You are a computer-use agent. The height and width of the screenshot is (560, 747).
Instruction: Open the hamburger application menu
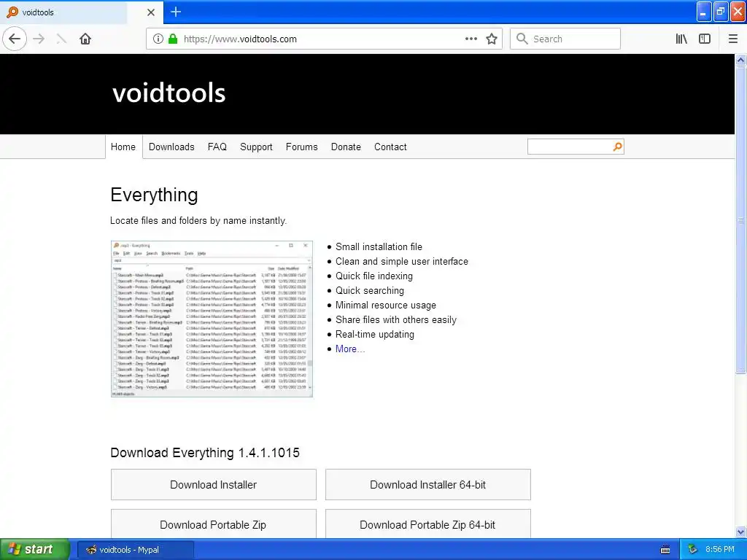click(733, 39)
